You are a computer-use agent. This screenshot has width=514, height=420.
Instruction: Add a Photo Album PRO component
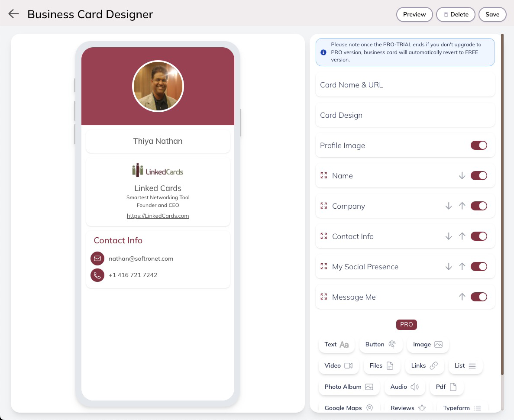pyautogui.click(x=349, y=387)
